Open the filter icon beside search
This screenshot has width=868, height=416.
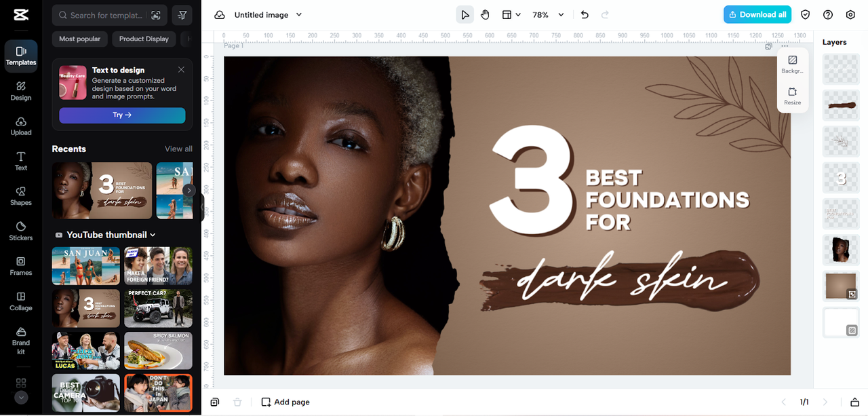[182, 15]
